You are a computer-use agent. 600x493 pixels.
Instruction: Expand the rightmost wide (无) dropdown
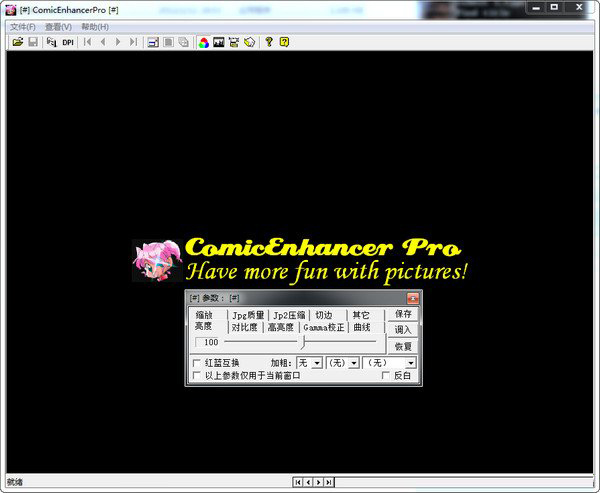(x=410, y=363)
